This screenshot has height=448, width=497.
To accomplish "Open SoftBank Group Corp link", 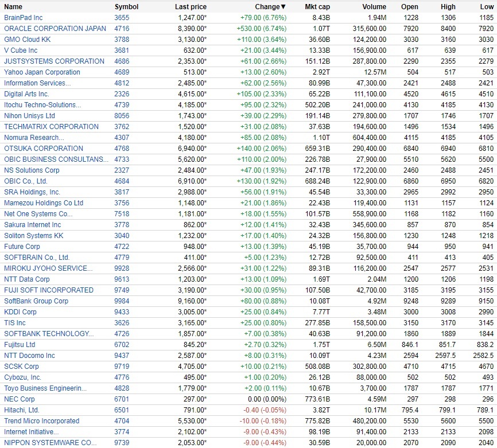I will coord(36,301).
